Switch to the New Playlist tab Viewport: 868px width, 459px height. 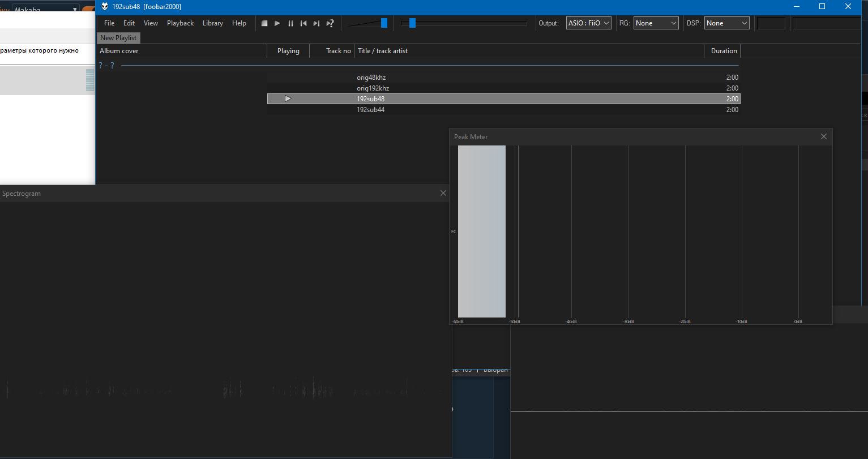[118, 38]
